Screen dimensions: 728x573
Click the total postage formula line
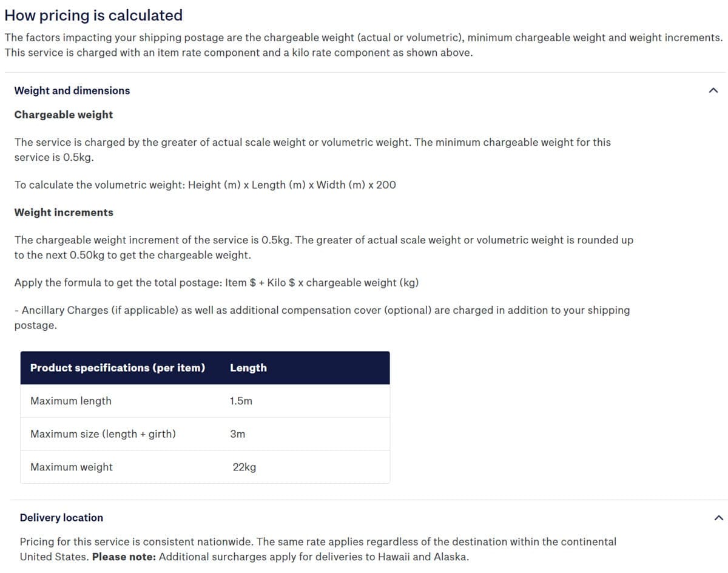(217, 283)
